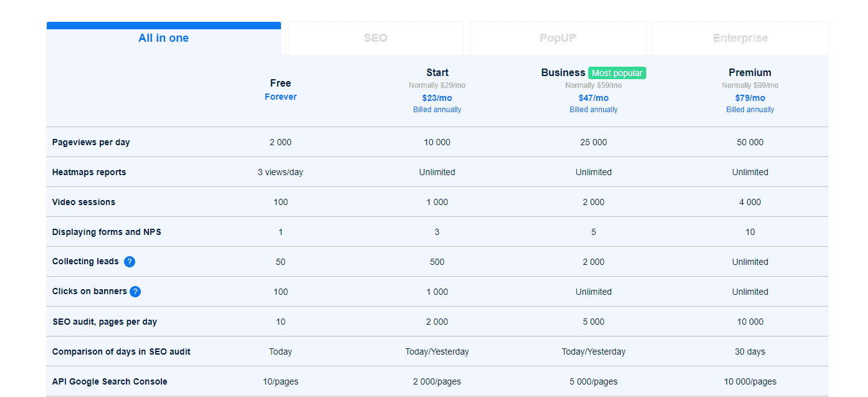Click the Business plan heading
The image size is (868, 397).
coord(563,72)
